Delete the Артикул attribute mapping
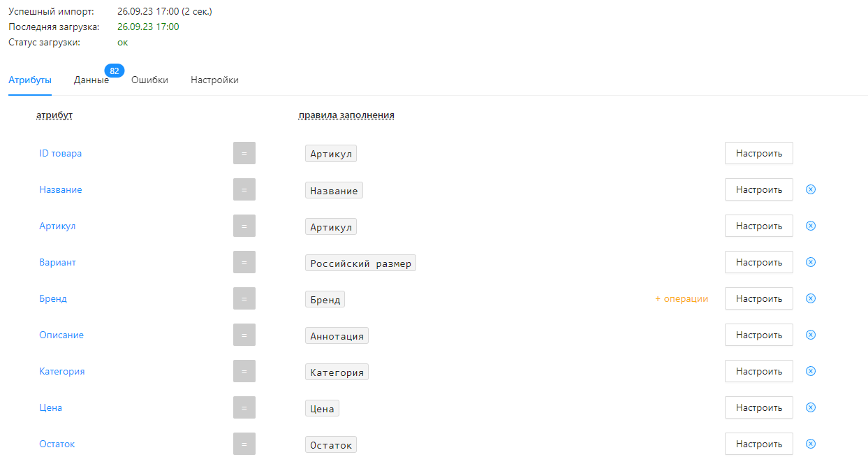This screenshot has height=464, width=868. 811,226
